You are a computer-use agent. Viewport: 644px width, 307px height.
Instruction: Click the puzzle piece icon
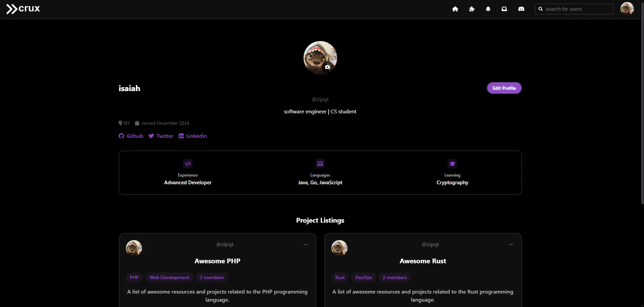[x=472, y=9]
